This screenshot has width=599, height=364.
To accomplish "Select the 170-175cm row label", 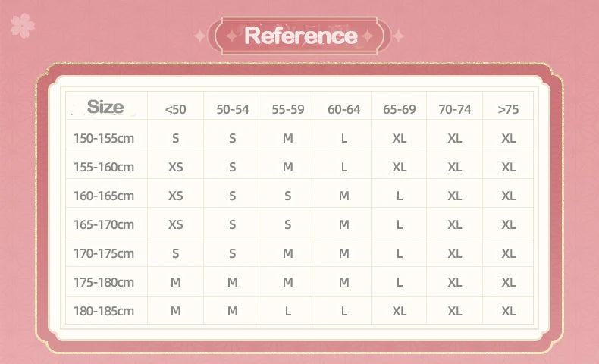I will [x=104, y=253].
